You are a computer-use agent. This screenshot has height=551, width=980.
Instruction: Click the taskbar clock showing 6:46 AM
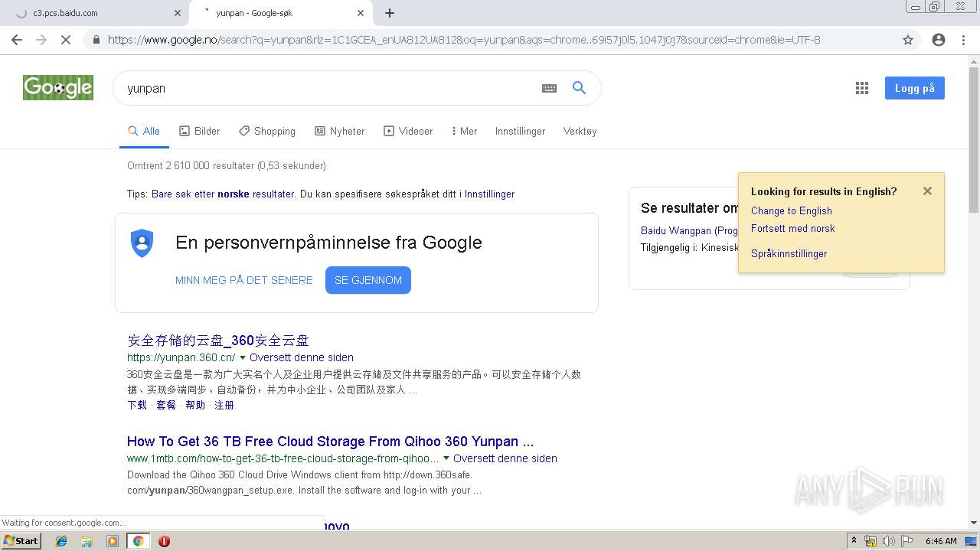coord(941,541)
